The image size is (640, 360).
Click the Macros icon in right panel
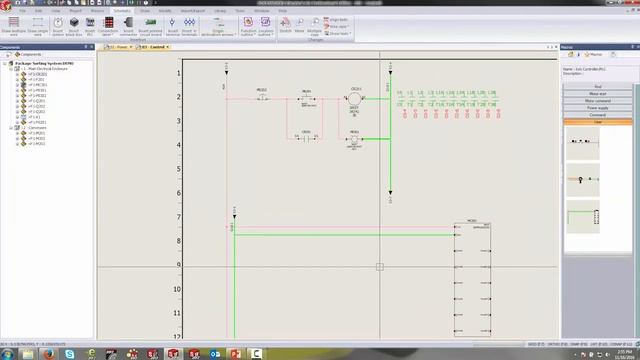coord(587,54)
